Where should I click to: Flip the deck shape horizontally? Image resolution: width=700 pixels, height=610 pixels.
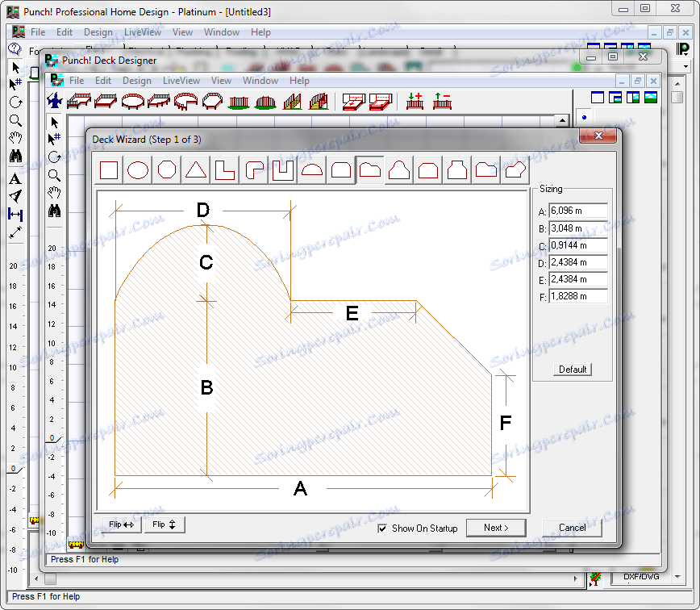119,524
